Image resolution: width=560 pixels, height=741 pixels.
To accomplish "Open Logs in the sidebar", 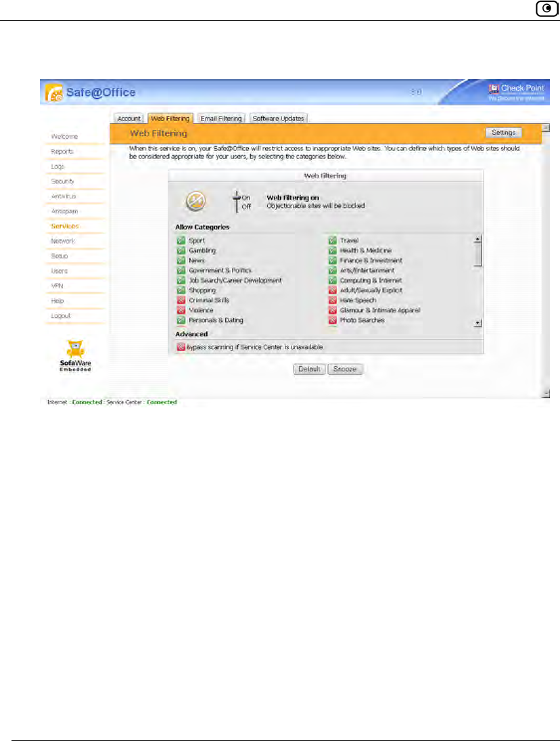I will (x=57, y=166).
